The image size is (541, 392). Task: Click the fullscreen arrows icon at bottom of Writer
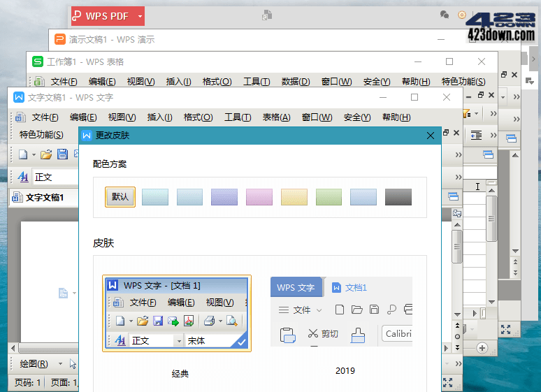click(x=447, y=382)
